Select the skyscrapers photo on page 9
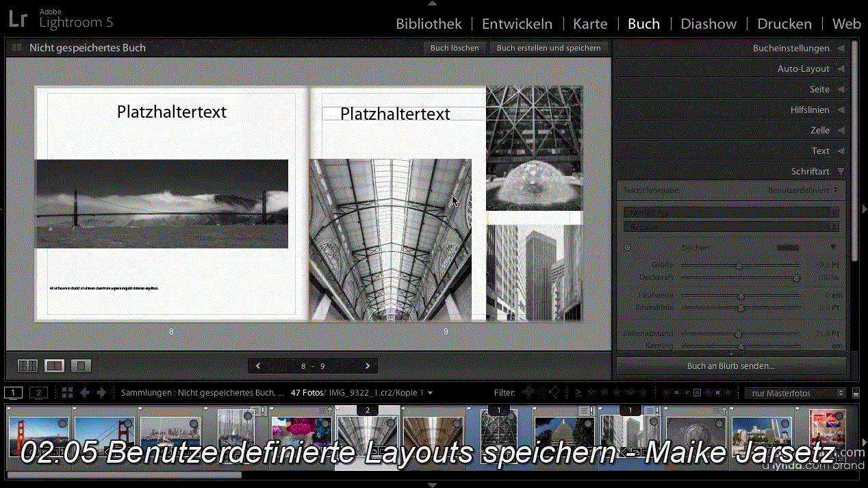Image resolution: width=868 pixels, height=488 pixels. [534, 272]
